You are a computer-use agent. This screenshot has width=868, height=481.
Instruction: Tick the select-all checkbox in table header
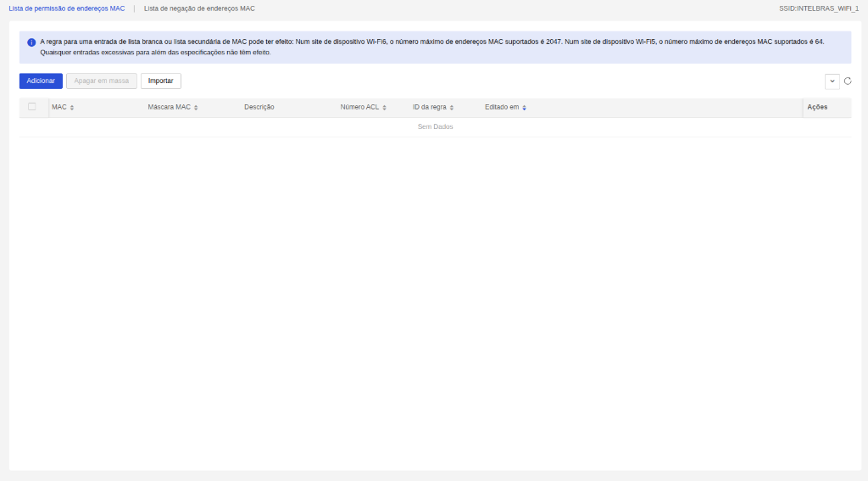(x=32, y=106)
